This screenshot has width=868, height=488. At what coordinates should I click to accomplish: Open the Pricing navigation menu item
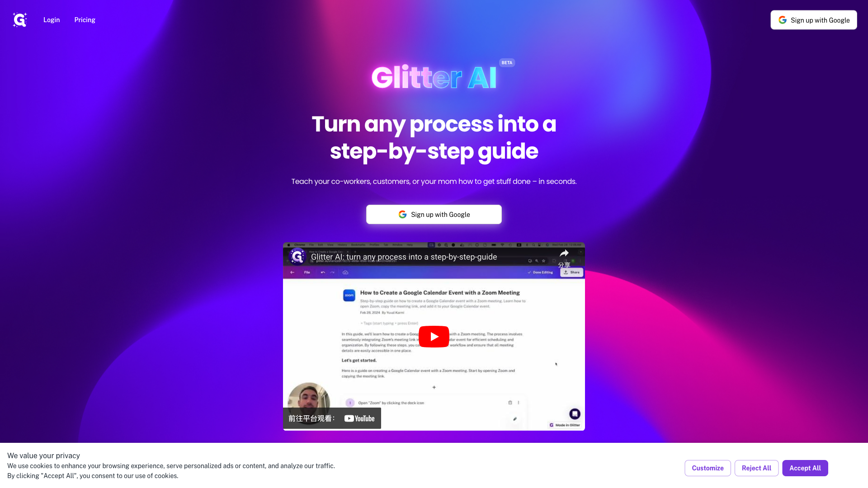(x=85, y=20)
